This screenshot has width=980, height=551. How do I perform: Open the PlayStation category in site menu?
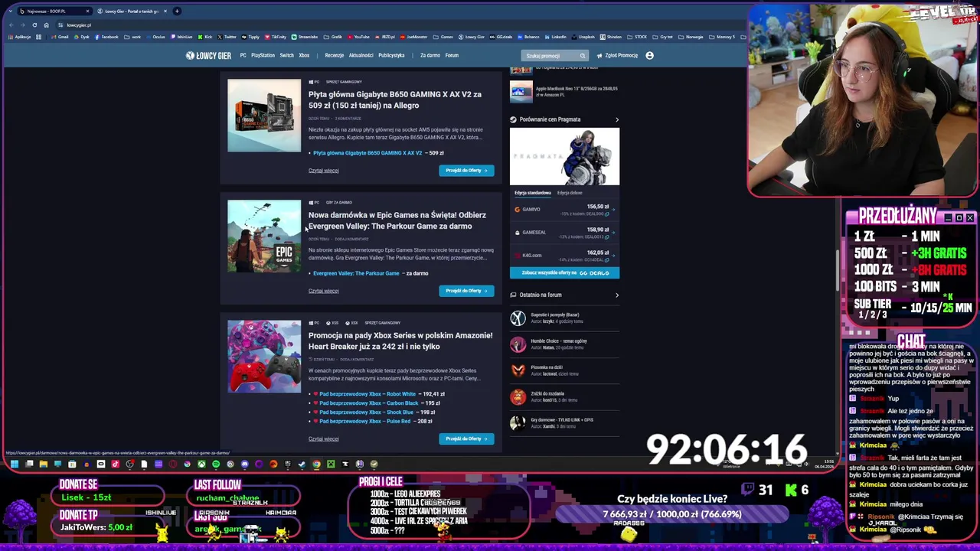click(x=263, y=55)
